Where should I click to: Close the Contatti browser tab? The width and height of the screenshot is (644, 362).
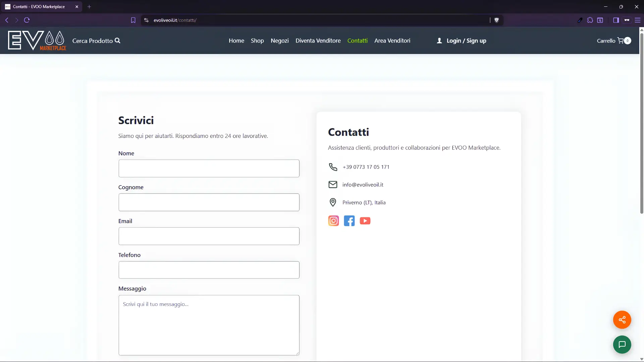[x=77, y=7]
